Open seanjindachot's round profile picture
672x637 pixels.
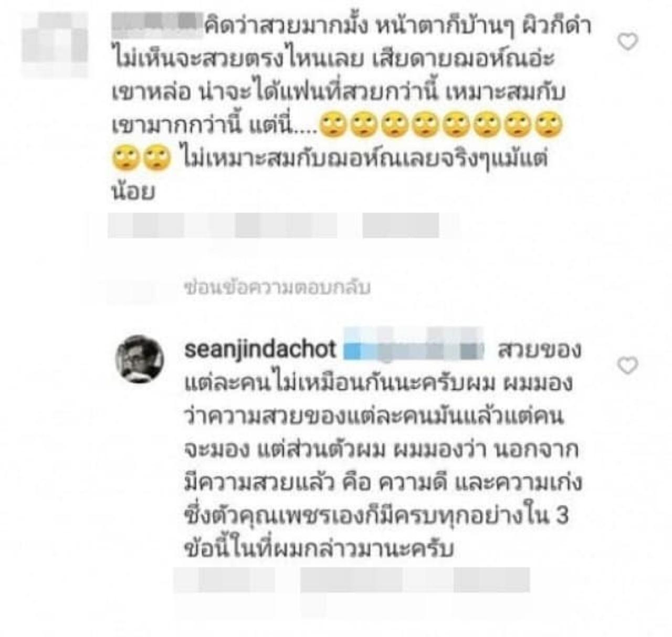click(140, 359)
